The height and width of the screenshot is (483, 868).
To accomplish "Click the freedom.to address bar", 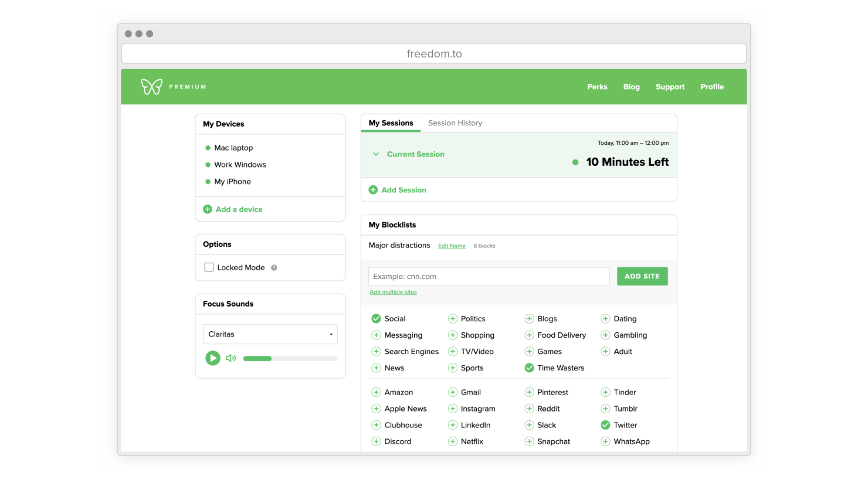I will click(434, 53).
